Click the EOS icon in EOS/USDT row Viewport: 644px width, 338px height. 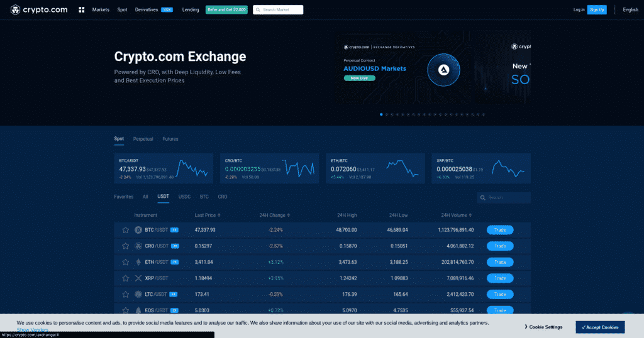(138, 310)
